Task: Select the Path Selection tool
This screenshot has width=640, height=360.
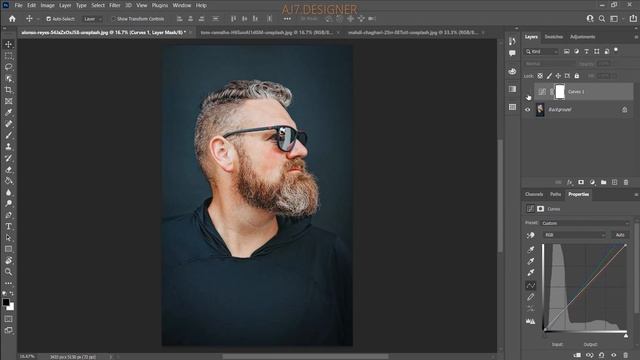Action: 9,238
